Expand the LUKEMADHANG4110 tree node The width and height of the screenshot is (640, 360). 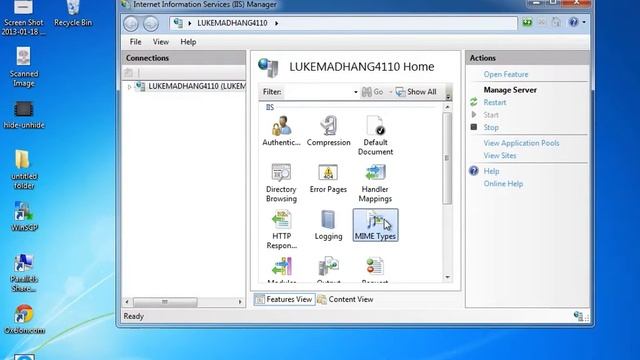129,87
